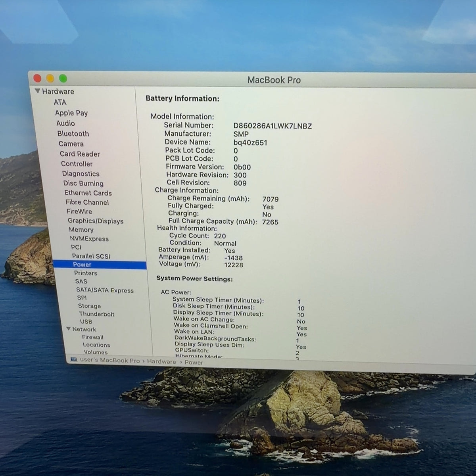This screenshot has width=476, height=476.
Task: Click full charge capacity value 7265
Action: (x=270, y=222)
